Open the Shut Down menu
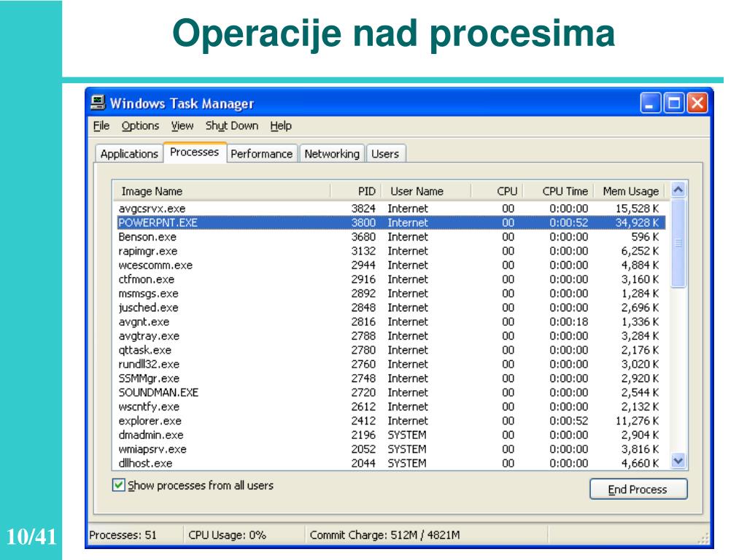This screenshot has width=747, height=560. coord(232,125)
